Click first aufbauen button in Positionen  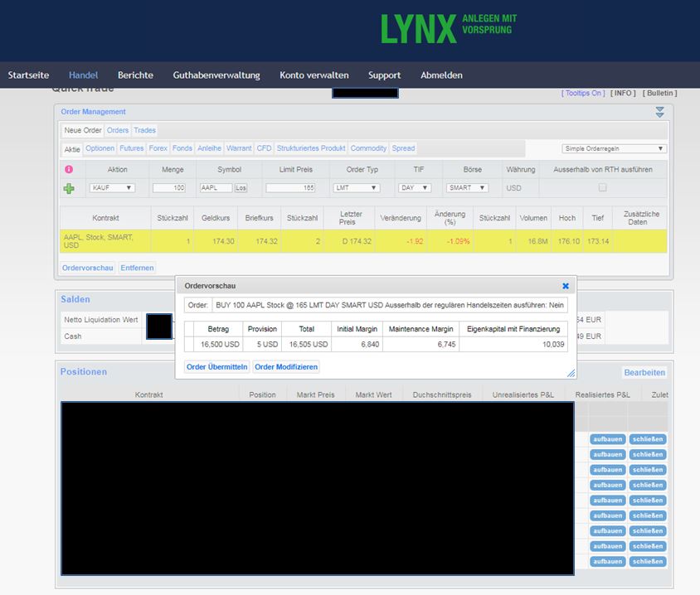click(x=608, y=439)
